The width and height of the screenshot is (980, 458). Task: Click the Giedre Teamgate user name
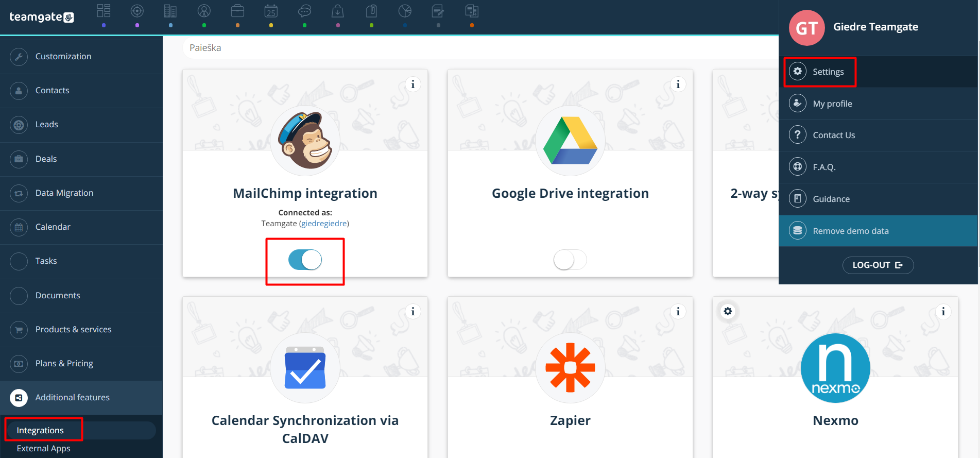click(x=875, y=27)
